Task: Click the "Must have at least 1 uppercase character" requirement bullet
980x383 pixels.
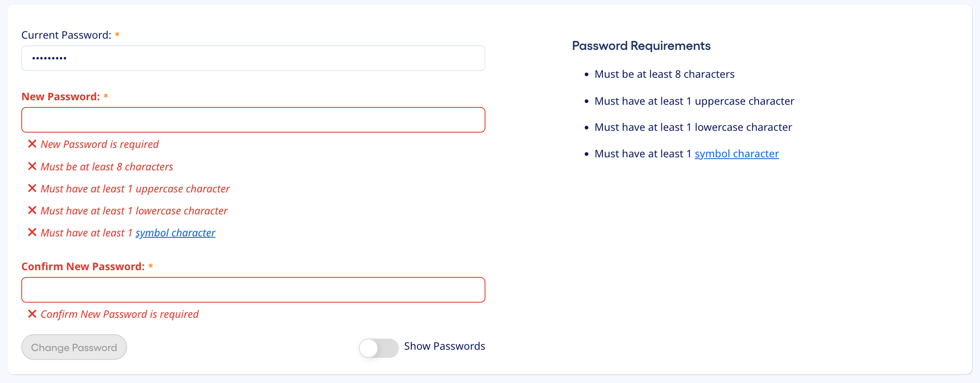Action: point(694,101)
